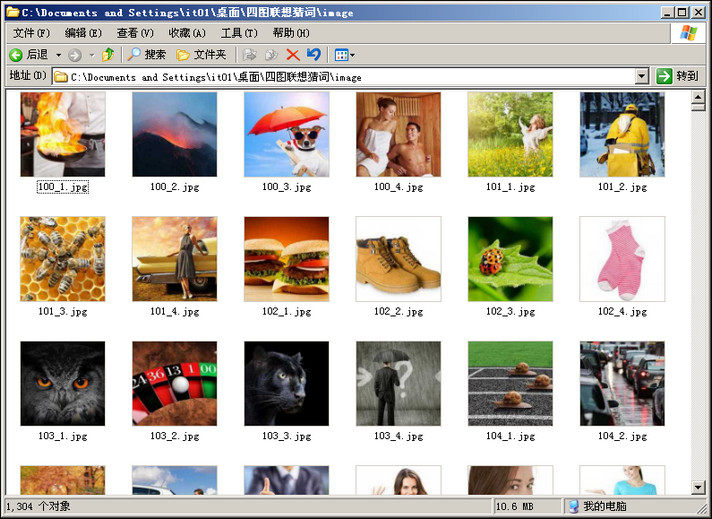The image size is (712, 519).
Task: Select the traffic jam thumbnail 104_2.jpg
Action: click(x=622, y=383)
